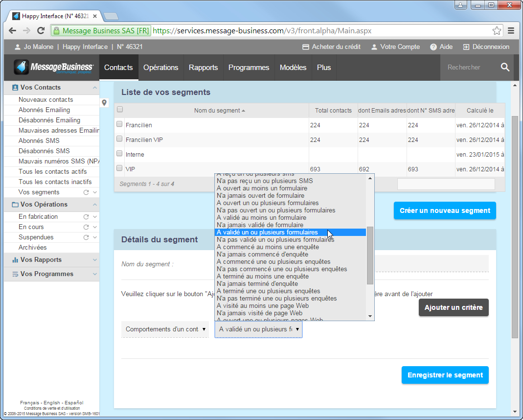Check the Francilien segment checkbox
Screen dimensions: 523x420
click(119, 124)
